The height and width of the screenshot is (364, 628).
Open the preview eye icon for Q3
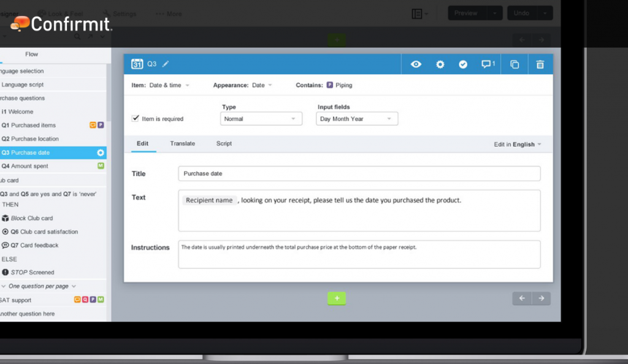416,64
